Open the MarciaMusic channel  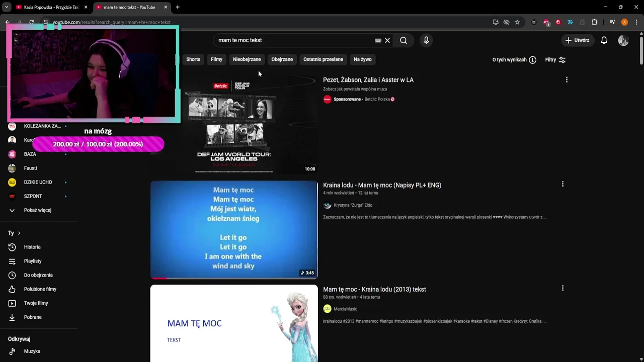[x=345, y=309]
